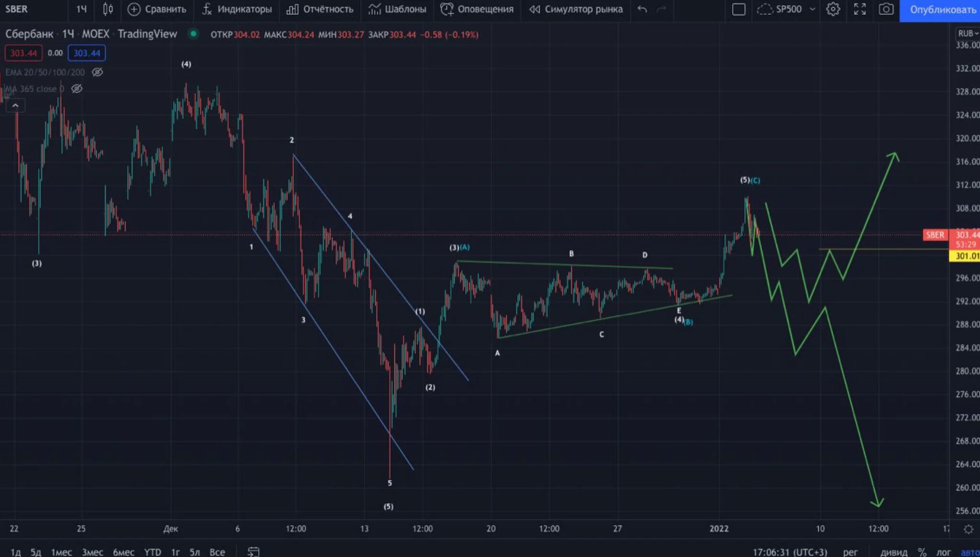Open the chart layout selector square

pos(739,9)
